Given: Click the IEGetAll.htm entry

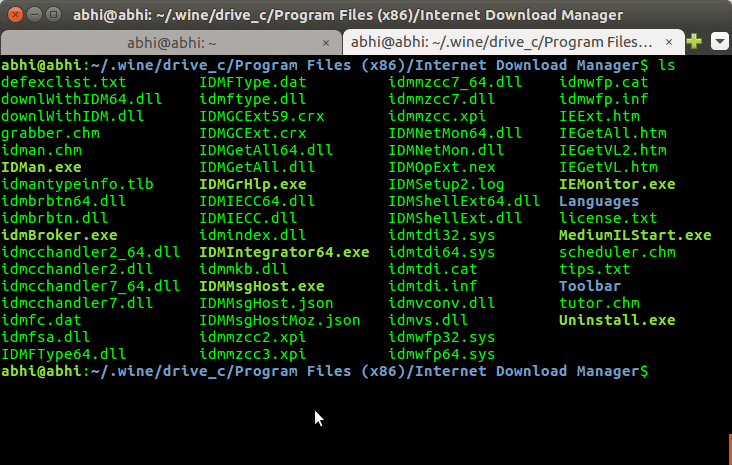Looking at the screenshot, I should click(x=613, y=133).
